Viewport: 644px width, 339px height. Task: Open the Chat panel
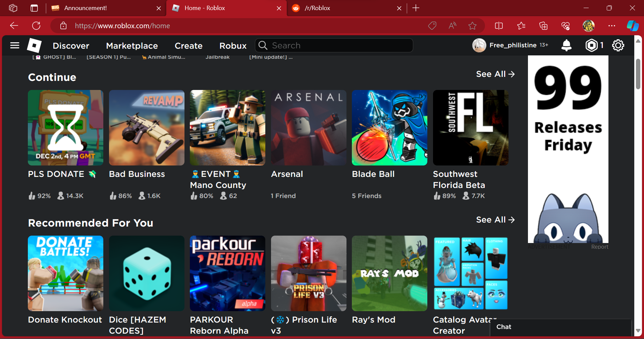point(503,327)
